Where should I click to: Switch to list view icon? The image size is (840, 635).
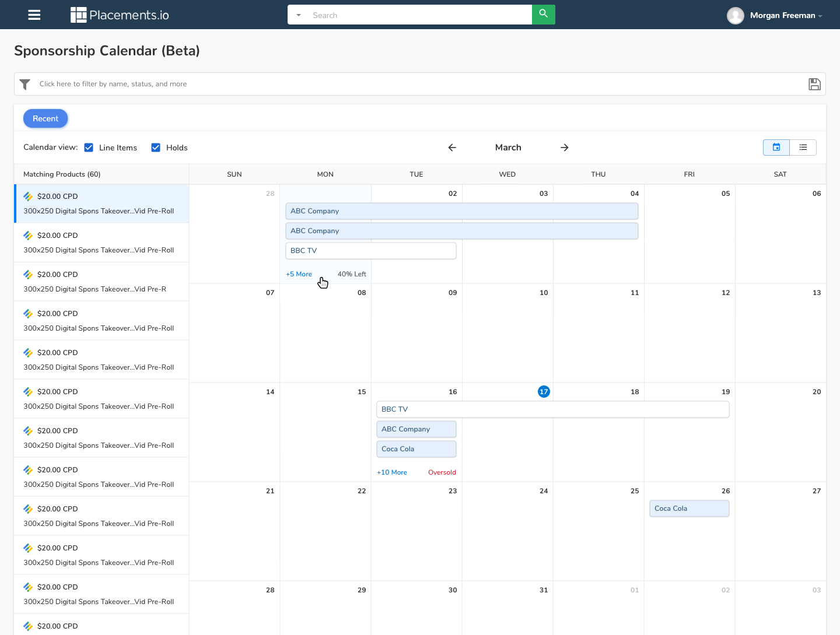pos(803,148)
